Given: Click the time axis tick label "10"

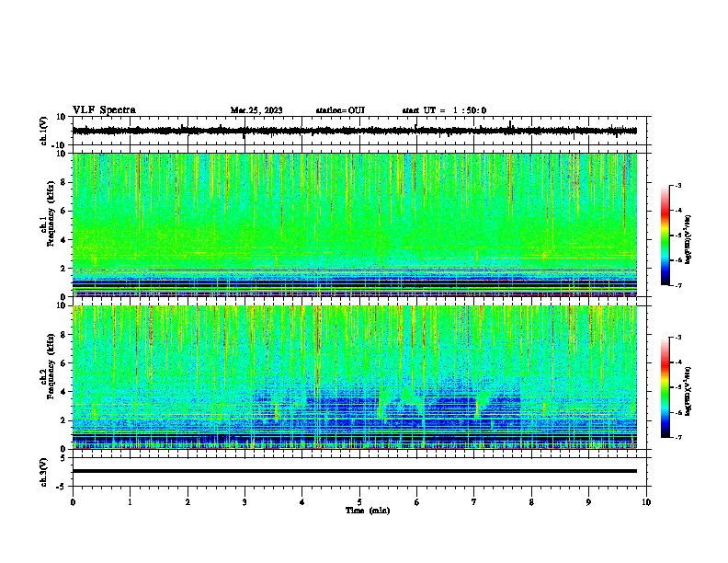Looking at the screenshot, I should pyautogui.click(x=646, y=502).
